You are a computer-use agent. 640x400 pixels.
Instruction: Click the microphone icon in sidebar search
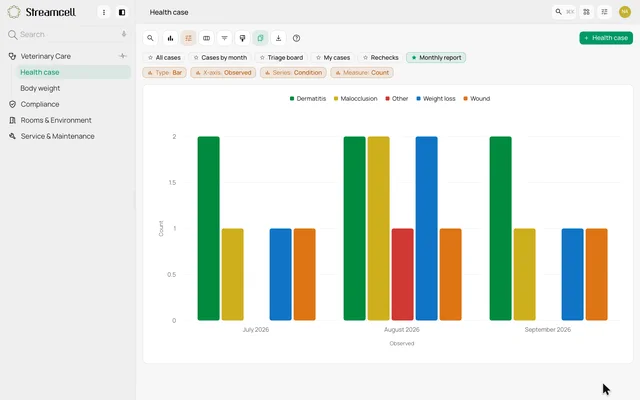(124, 34)
